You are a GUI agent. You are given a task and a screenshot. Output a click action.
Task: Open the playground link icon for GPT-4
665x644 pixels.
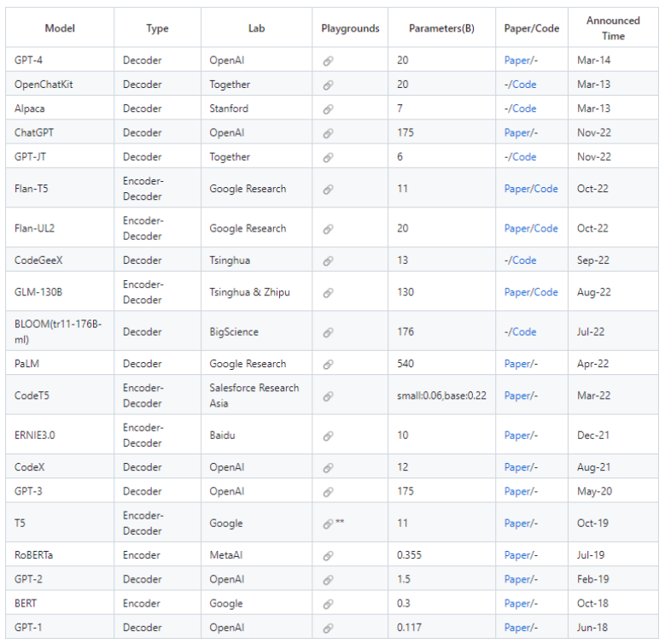pyautogui.click(x=328, y=61)
